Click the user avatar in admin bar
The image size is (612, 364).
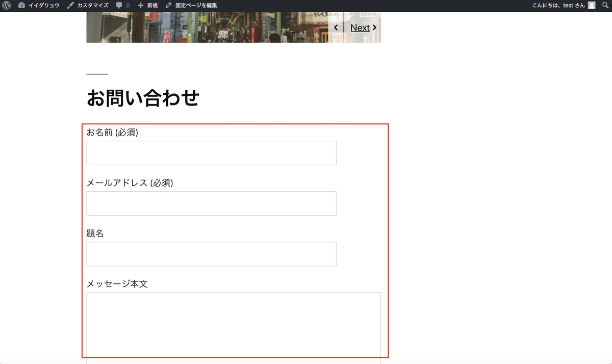592,6
